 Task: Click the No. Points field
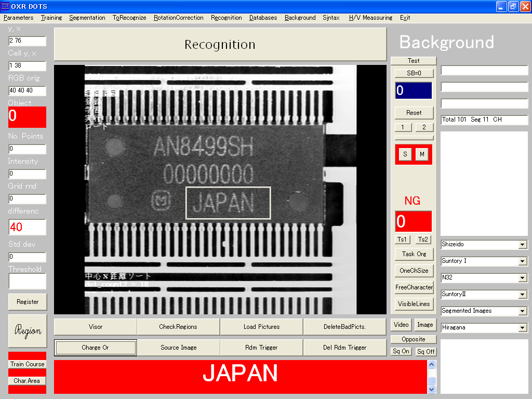point(27,149)
